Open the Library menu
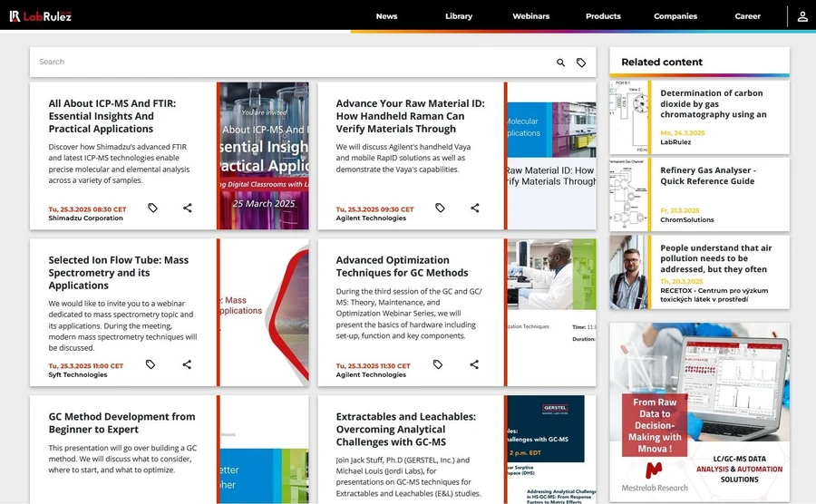Screen dimensions: 816x504 click(x=459, y=16)
